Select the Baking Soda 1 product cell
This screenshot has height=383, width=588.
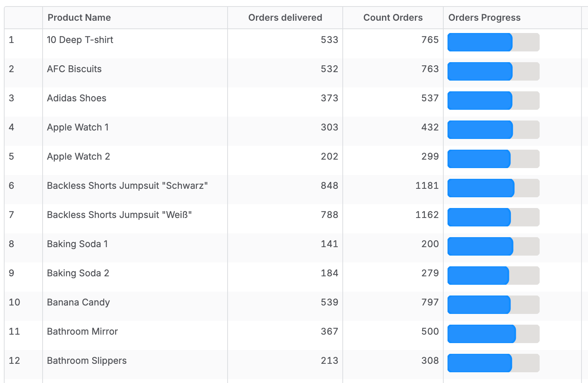(135, 248)
